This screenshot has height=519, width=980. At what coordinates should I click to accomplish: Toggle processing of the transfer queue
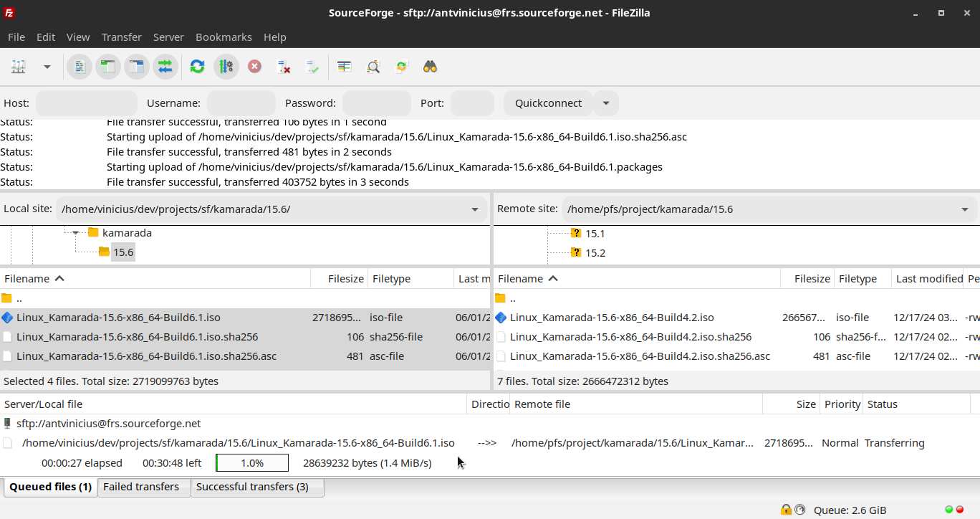(226, 67)
